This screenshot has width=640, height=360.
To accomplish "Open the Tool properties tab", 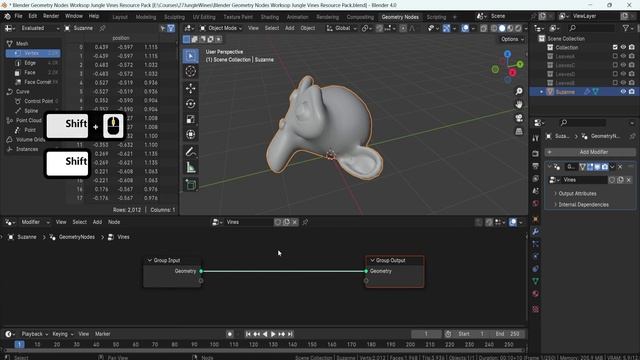I will point(536,138).
